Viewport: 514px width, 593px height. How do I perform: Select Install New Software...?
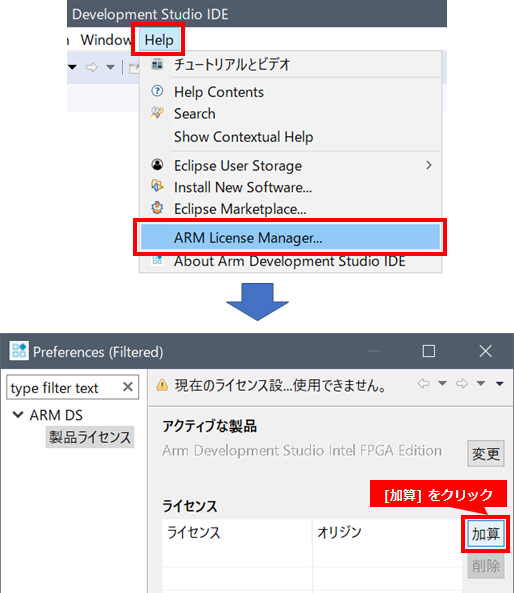(290, 187)
